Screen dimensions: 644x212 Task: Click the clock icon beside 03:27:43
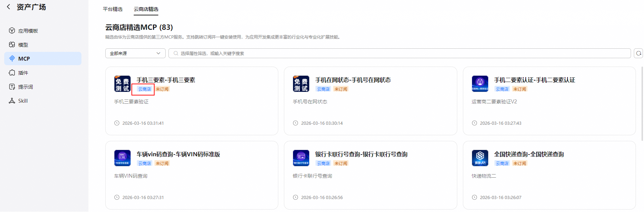pyautogui.click(x=474, y=123)
